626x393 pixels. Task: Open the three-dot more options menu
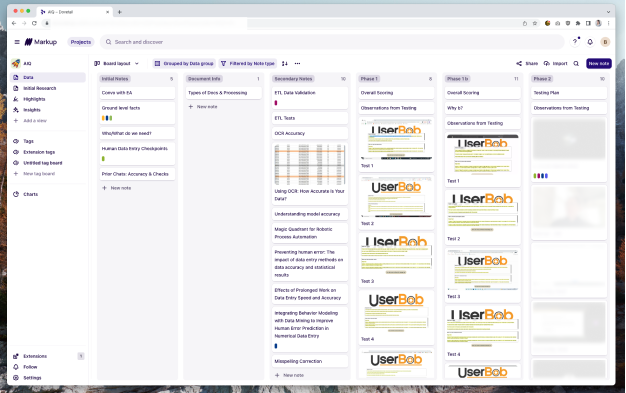297,64
